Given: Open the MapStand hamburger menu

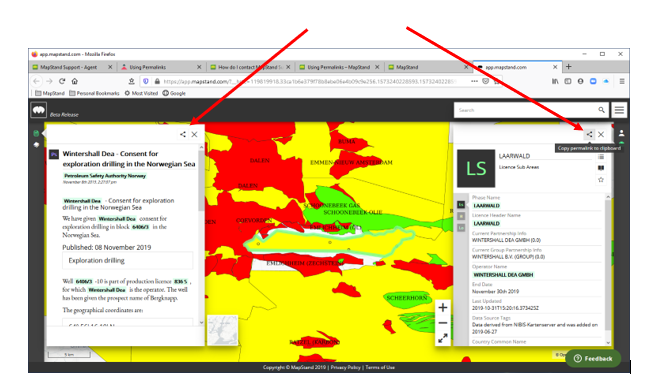Looking at the screenshot, I should (619, 110).
